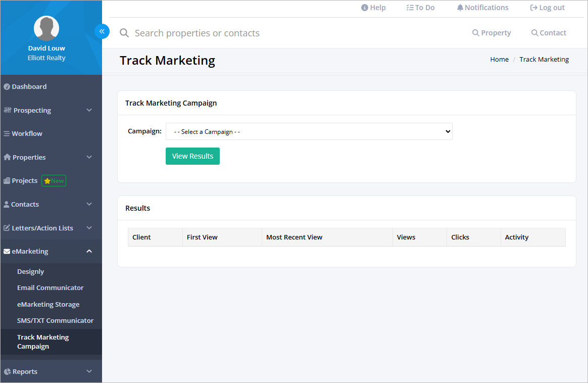Click the To Do checklist icon
Screen dimensions: 588x383
[410, 8]
